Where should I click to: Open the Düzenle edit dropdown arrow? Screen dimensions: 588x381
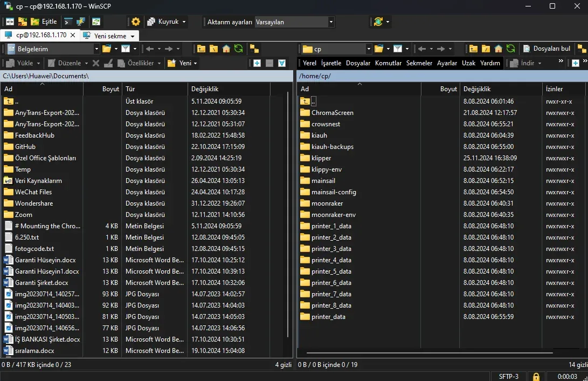click(x=86, y=64)
